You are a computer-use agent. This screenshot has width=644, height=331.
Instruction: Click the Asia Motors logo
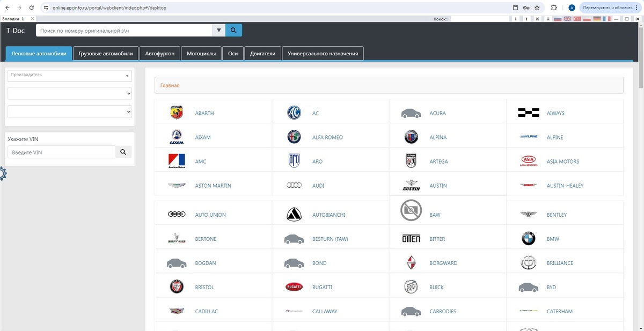point(529,161)
